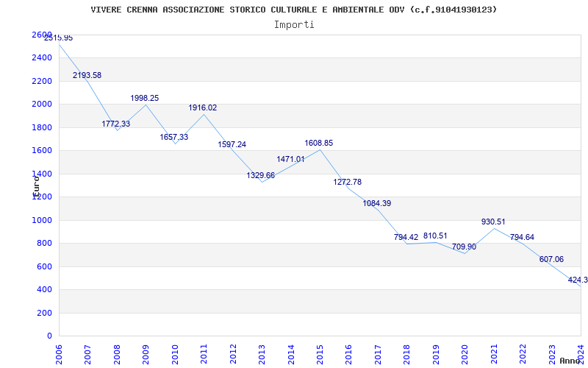
Task: Click the 1772.33 data point label
Action: 115,124
